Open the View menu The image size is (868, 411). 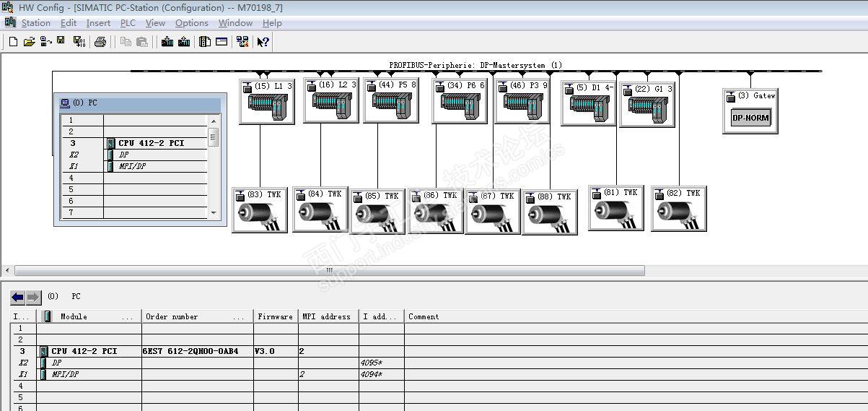155,23
